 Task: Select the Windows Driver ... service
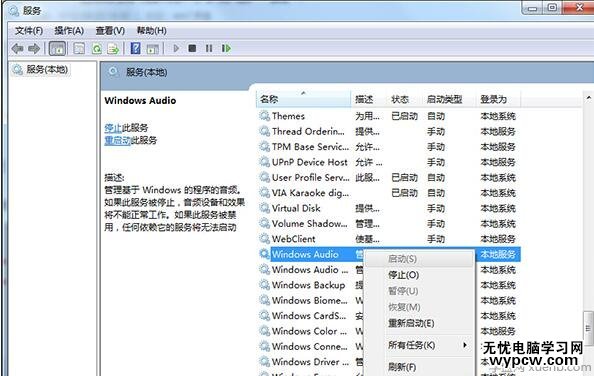(x=311, y=362)
